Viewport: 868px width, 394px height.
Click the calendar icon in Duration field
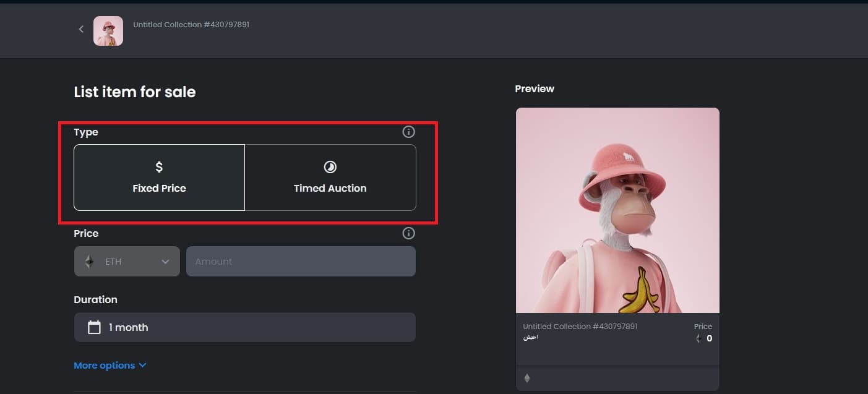coord(94,327)
